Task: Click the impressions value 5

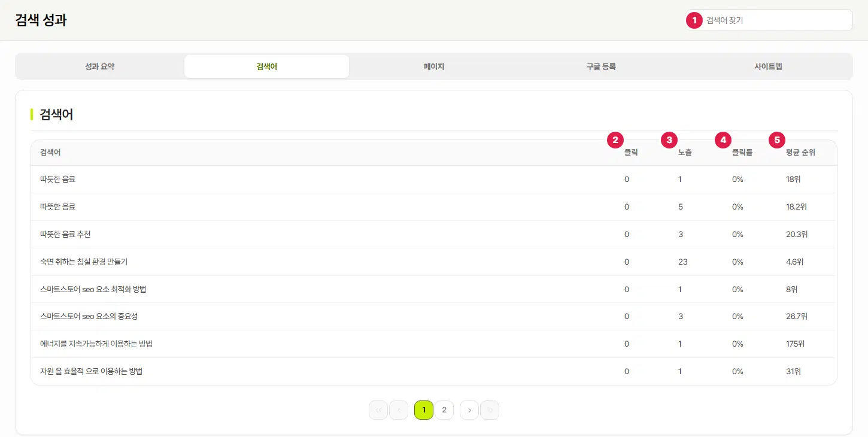Action: pyautogui.click(x=681, y=207)
